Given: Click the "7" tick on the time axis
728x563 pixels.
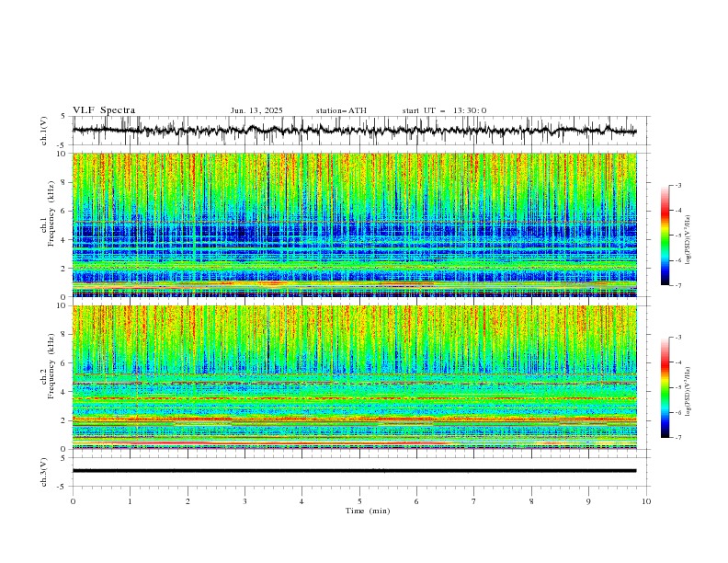Looking at the screenshot, I should 474,501.
